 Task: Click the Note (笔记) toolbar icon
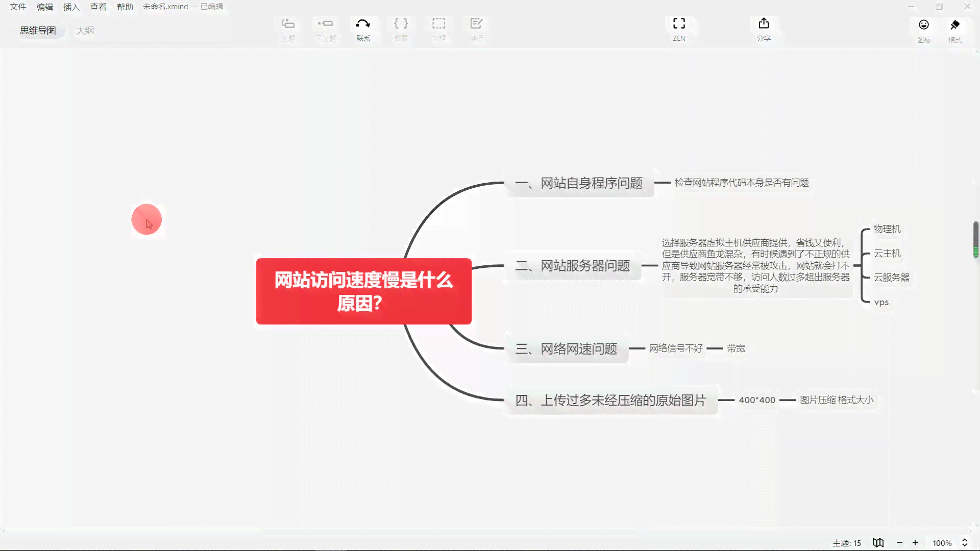pos(476,23)
